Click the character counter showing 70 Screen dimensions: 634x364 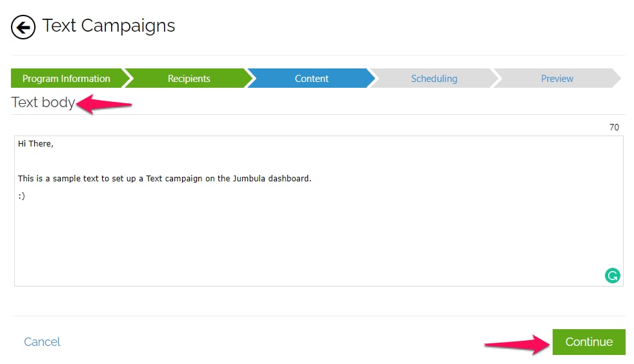[614, 127]
